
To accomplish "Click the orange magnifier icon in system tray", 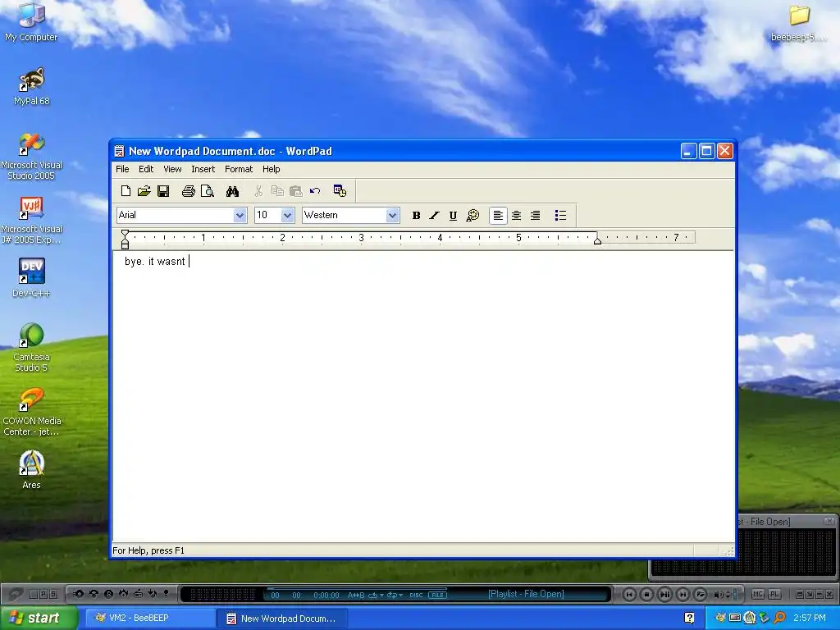I will [x=779, y=619].
